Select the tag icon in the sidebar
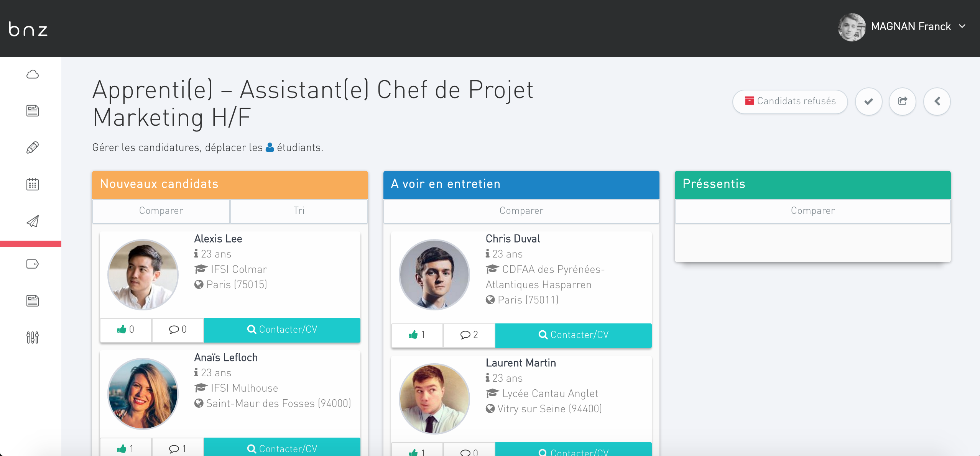 [33, 264]
